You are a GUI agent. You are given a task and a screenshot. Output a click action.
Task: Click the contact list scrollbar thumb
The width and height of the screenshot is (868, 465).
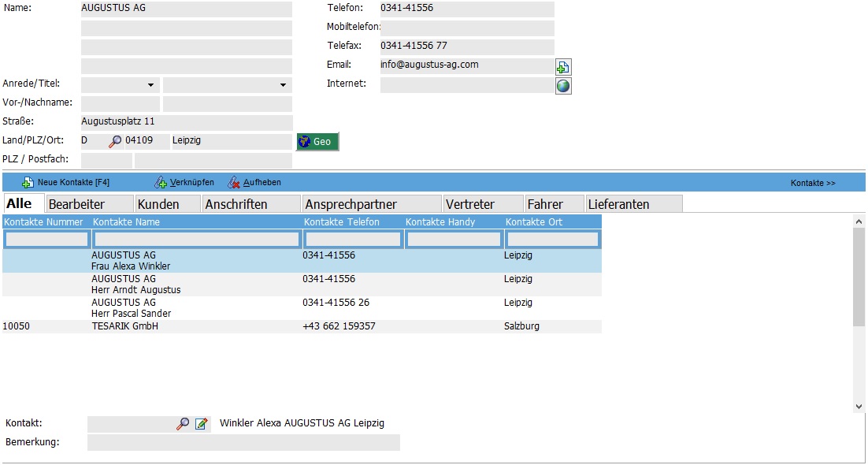click(859, 277)
